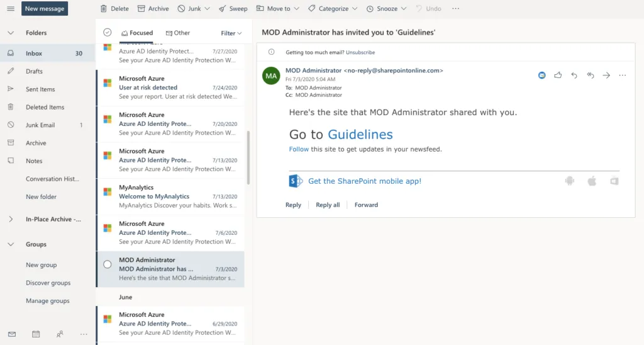The image size is (644, 345).
Task: Open the Notes folder
Action: [48, 161]
